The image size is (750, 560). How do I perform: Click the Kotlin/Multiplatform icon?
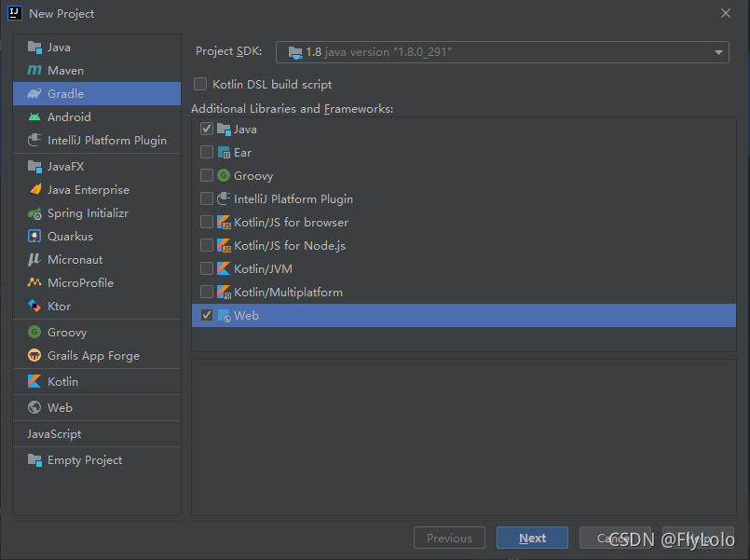point(224,292)
